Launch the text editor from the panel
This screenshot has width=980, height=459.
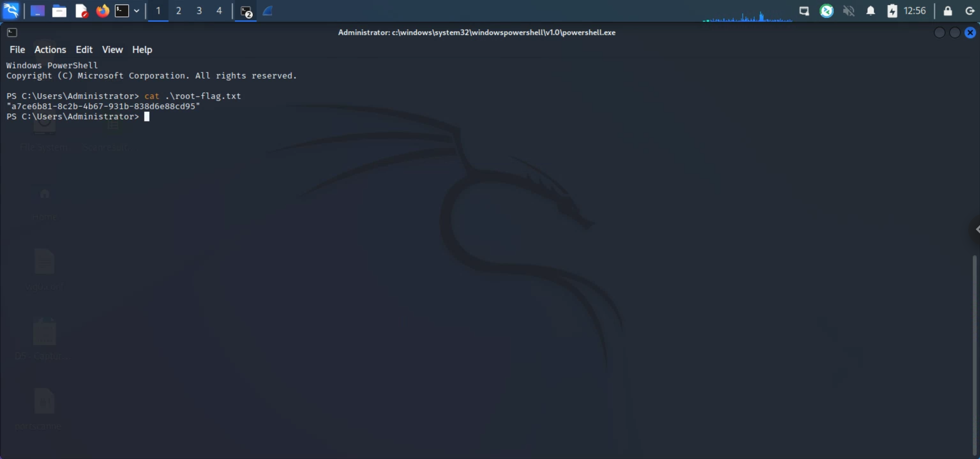pos(81,11)
